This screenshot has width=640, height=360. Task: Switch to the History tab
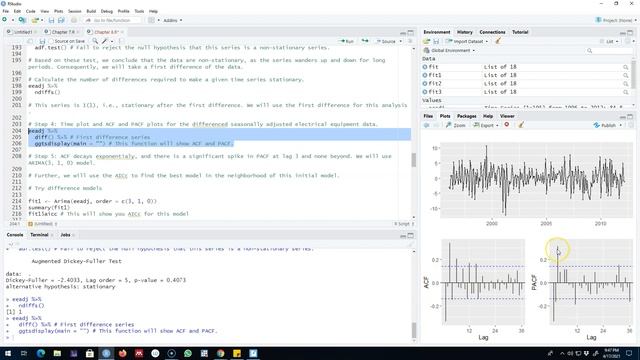click(464, 32)
